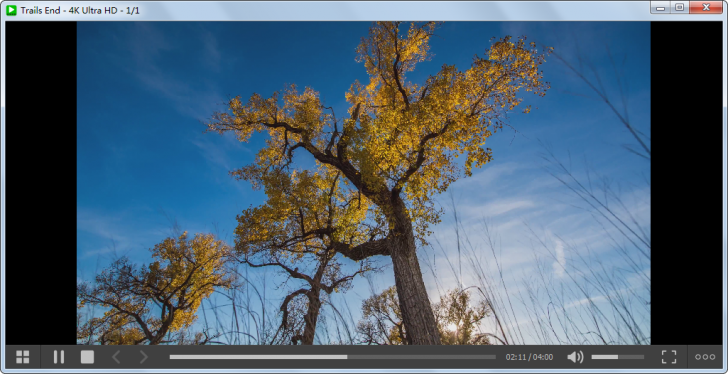Open the three-dots more options menu
The image size is (728, 374).
click(x=705, y=357)
